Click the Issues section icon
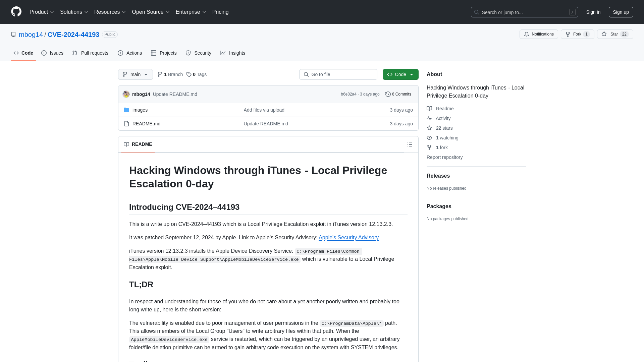This screenshot has height=362, width=644. tap(44, 53)
